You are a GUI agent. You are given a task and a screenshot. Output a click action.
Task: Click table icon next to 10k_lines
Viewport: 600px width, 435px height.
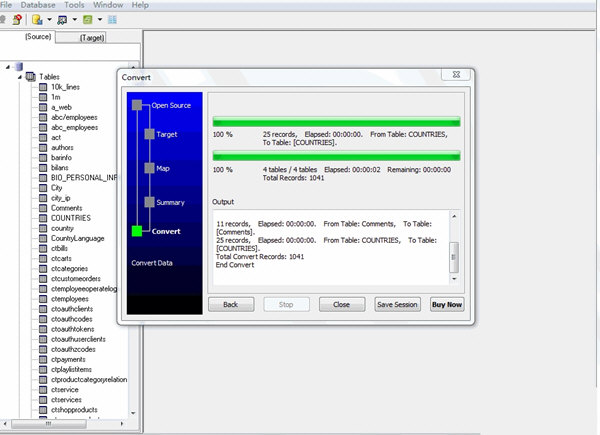click(x=43, y=87)
